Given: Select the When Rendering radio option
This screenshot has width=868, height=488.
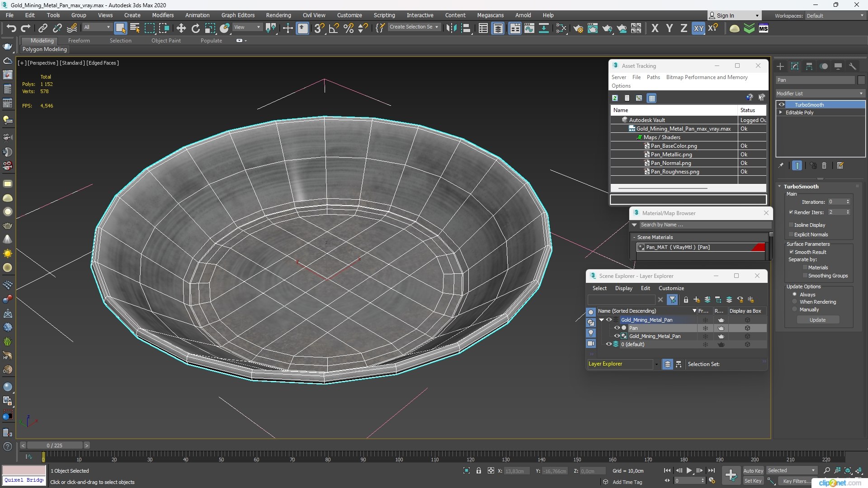Looking at the screenshot, I should point(794,302).
